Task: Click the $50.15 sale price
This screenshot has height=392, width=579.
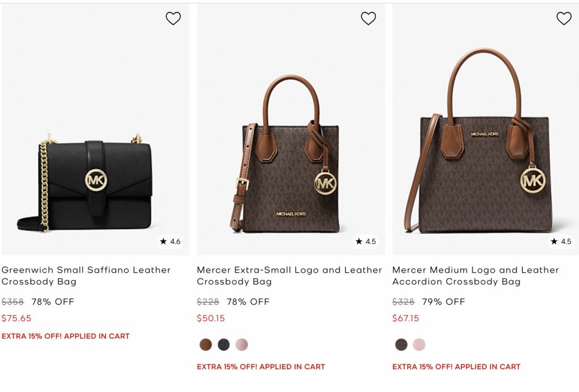Action: click(x=211, y=318)
